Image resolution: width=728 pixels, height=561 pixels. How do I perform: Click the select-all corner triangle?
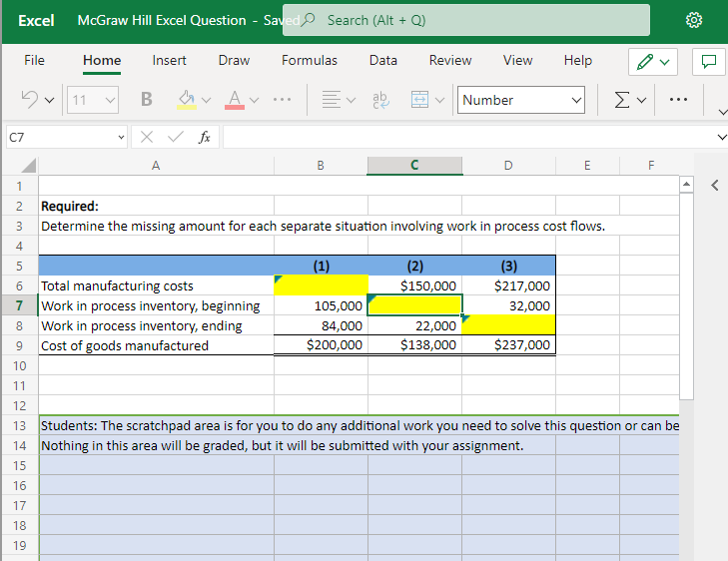click(x=29, y=165)
